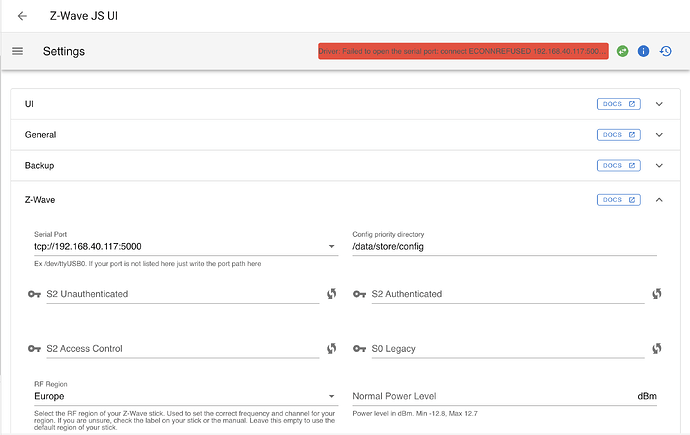Go back using the arrow icon
Viewport: 690px width, 435px height.
pos(22,16)
